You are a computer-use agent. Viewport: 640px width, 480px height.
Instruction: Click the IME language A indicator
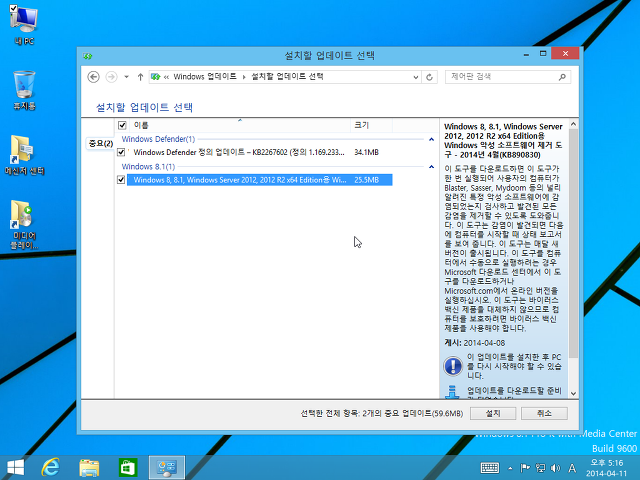572,468
